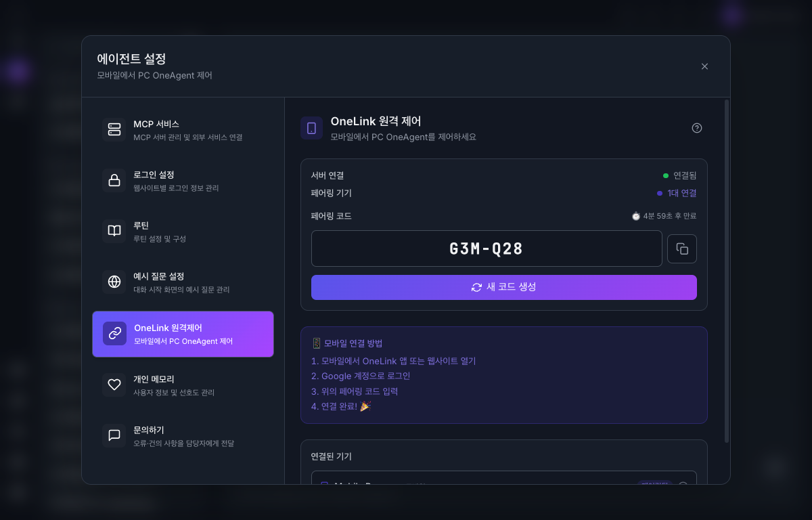The image size is (812, 520).
Task: Click the MCP server stack icon
Action: coord(114,129)
